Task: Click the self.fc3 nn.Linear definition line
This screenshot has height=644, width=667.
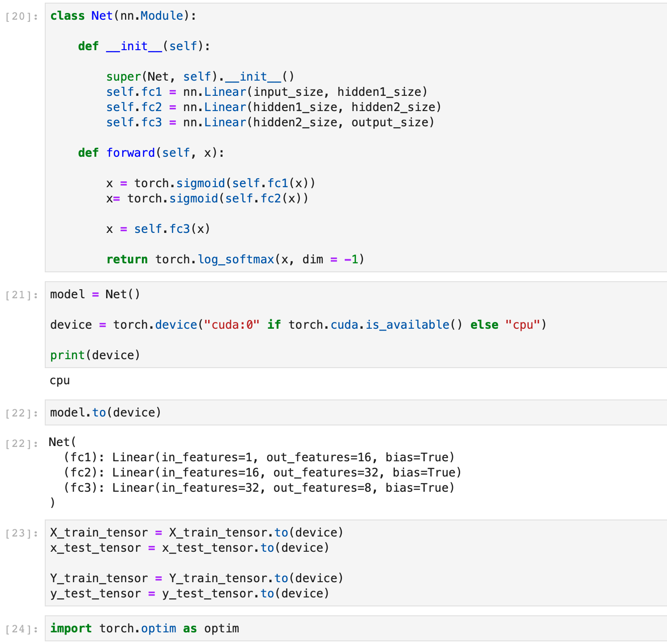Action: [270, 123]
